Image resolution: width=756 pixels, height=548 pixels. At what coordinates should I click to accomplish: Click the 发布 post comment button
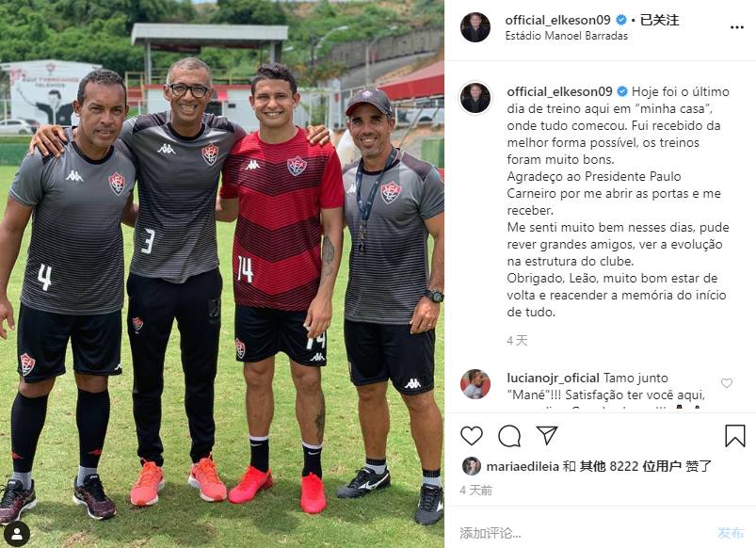[x=731, y=533]
